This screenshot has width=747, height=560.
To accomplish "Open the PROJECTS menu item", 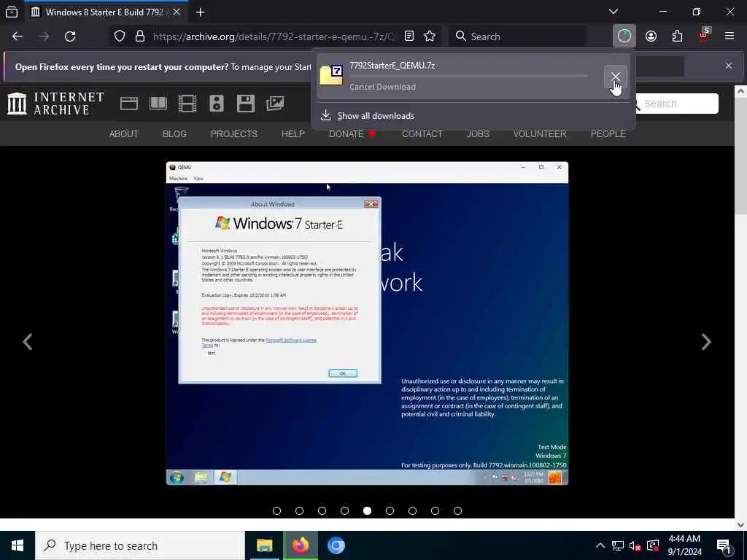I will tap(233, 134).
